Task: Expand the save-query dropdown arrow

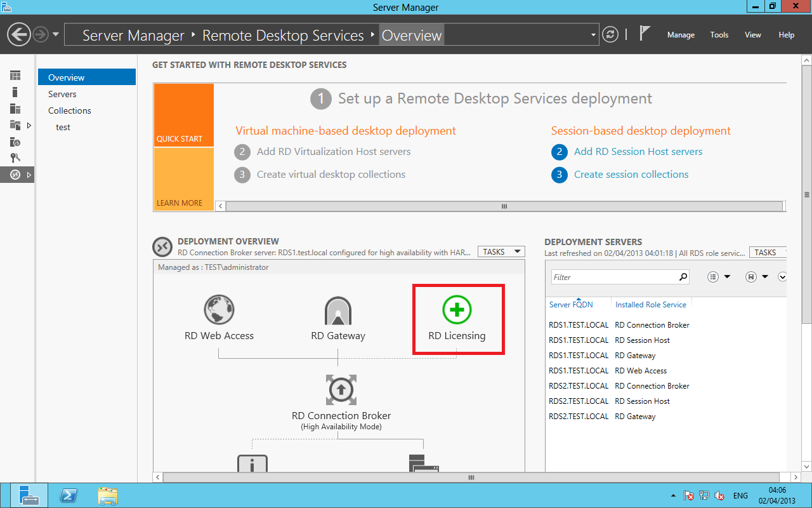Action: [766, 277]
